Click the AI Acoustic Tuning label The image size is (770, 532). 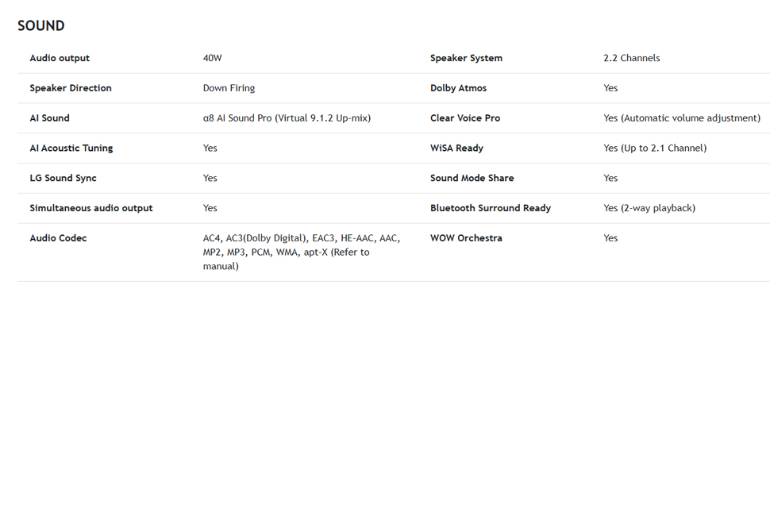coord(71,148)
